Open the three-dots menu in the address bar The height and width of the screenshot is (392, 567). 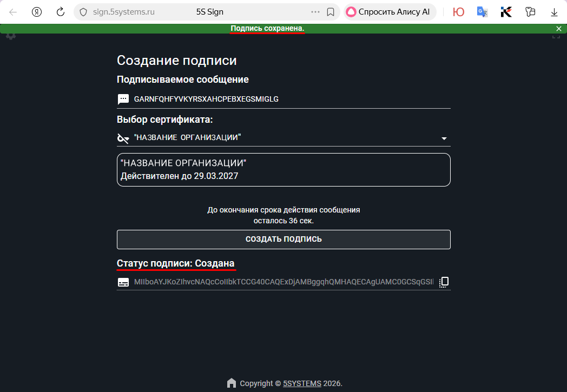[x=315, y=11]
